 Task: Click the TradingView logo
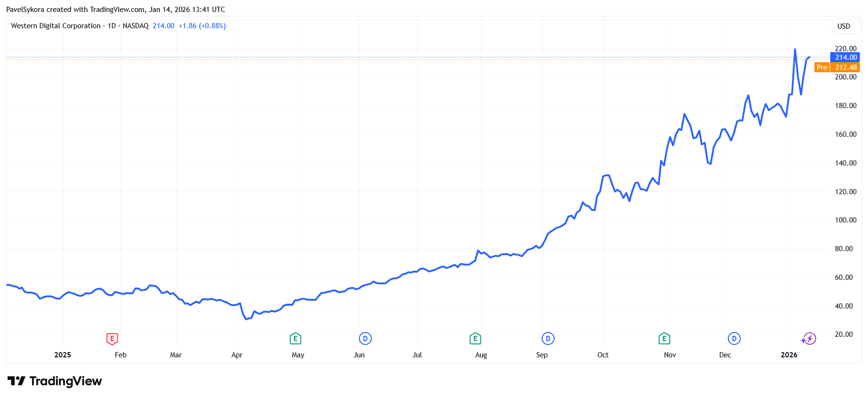(x=55, y=381)
